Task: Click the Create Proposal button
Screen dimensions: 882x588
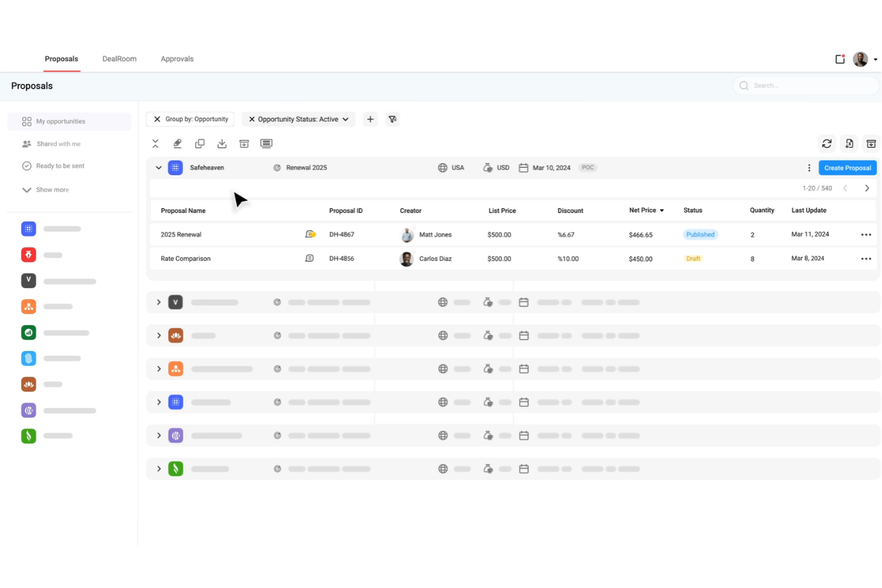Action: click(847, 167)
